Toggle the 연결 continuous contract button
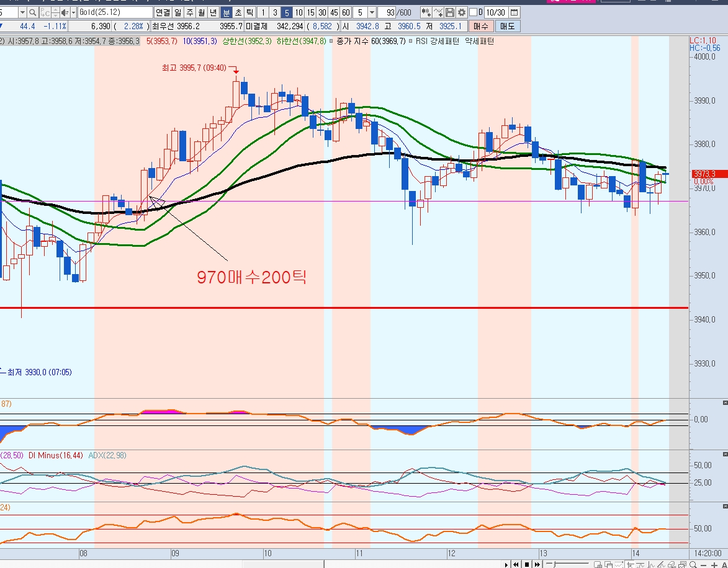 (x=163, y=12)
